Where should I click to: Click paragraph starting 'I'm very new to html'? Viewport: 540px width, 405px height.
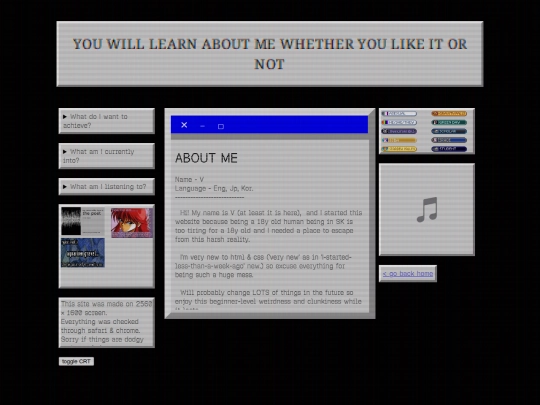click(x=263, y=266)
